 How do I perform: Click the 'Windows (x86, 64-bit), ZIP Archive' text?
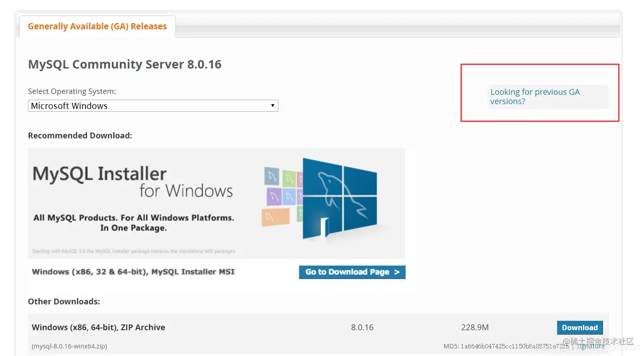(x=98, y=328)
